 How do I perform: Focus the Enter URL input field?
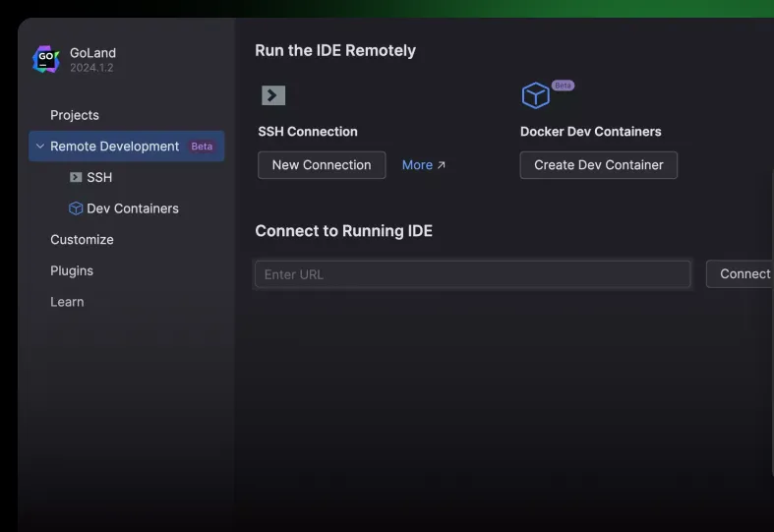tap(473, 274)
